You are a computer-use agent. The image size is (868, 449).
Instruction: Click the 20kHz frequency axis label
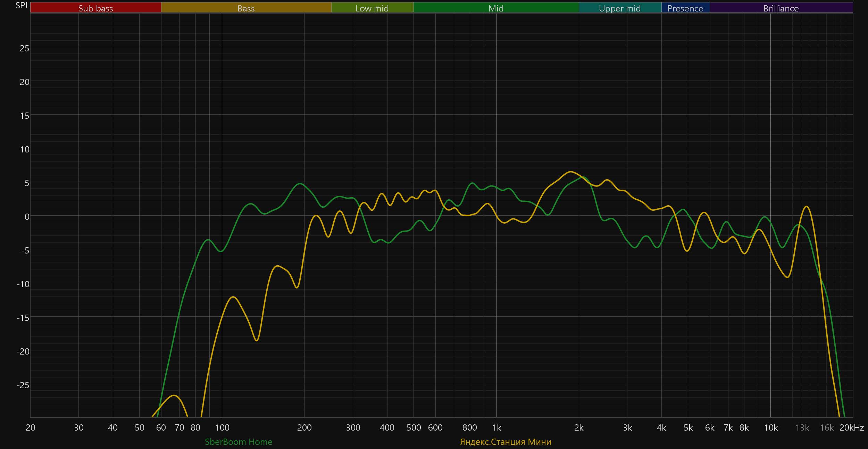coord(851,427)
